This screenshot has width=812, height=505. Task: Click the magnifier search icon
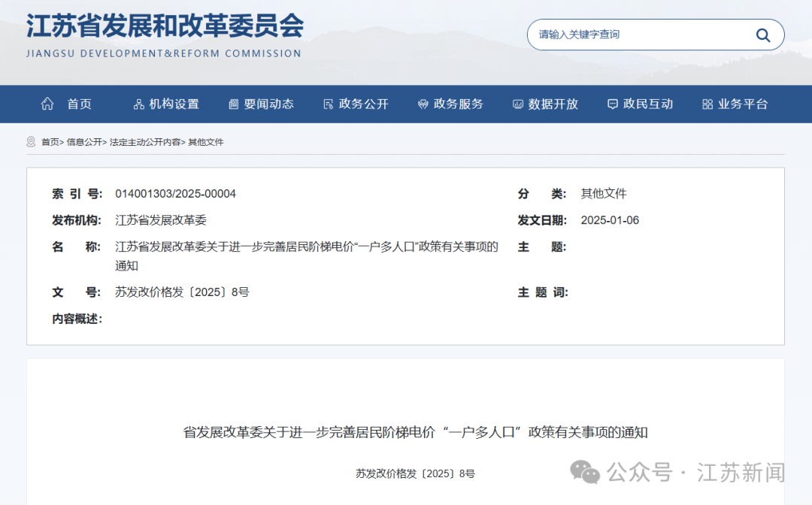tap(762, 35)
